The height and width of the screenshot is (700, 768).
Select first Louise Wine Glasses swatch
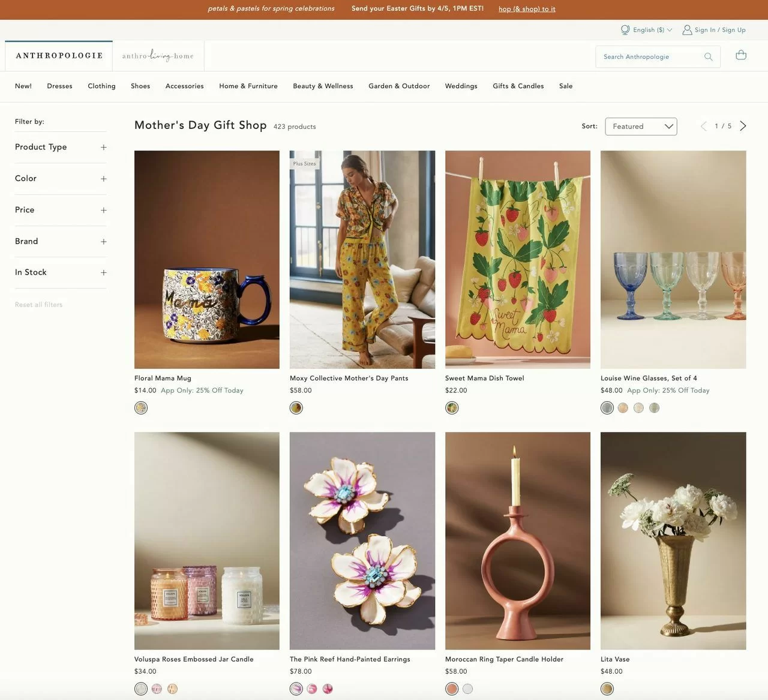(607, 408)
